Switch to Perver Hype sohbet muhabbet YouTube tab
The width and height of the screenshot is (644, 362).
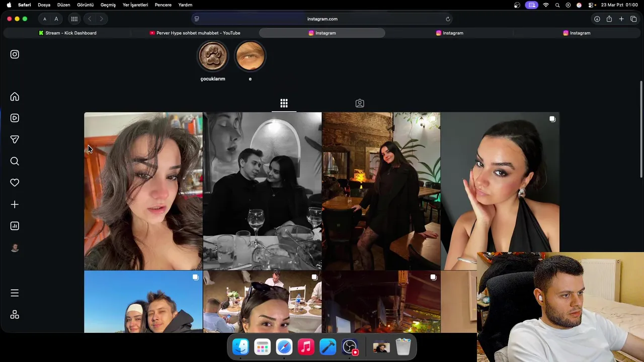click(195, 33)
